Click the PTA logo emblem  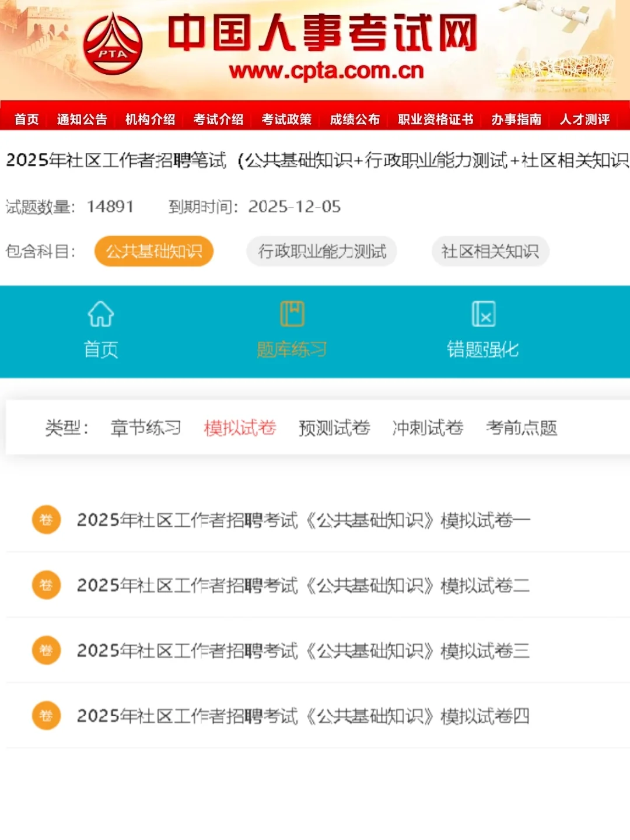[x=113, y=44]
